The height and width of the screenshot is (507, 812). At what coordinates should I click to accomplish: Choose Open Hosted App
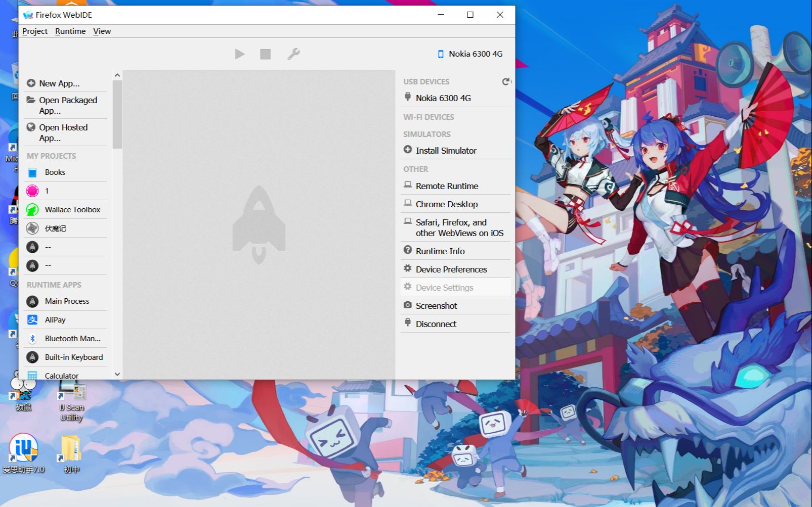coord(65,132)
